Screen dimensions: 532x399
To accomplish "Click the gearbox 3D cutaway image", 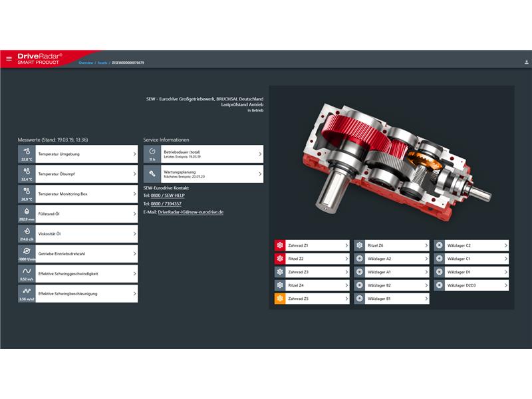I will click(396, 162).
